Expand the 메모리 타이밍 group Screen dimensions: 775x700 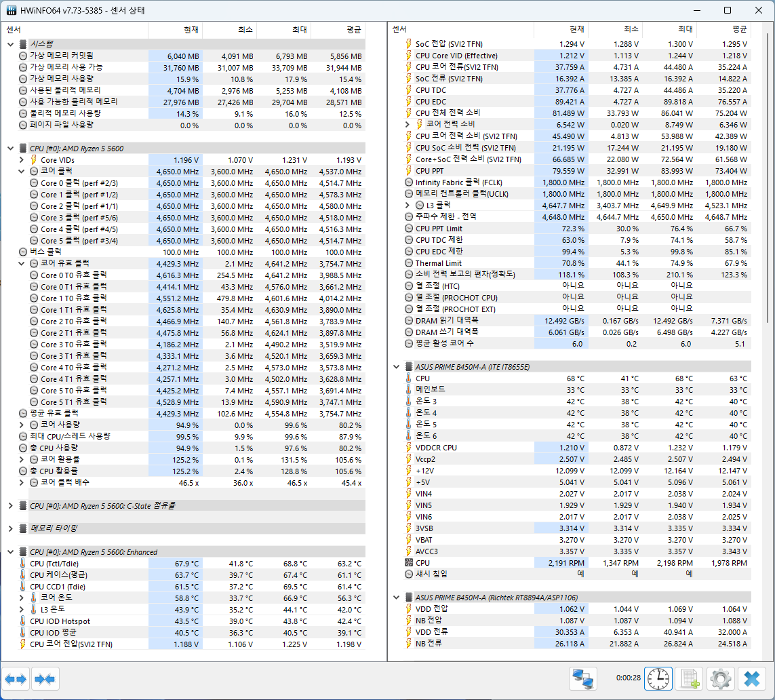[x=10, y=528]
